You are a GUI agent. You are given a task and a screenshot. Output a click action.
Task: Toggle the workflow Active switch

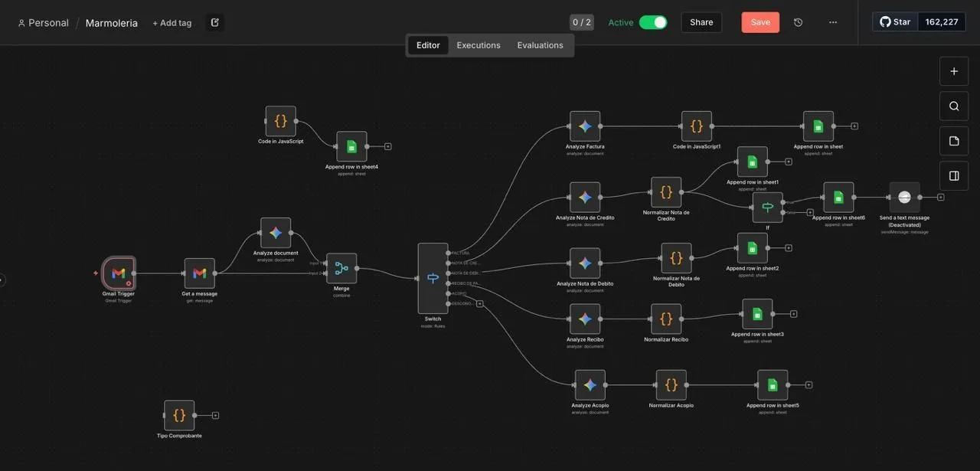[653, 22]
